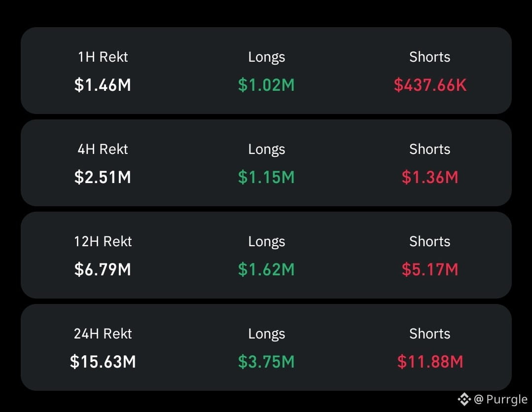Click the 24H Shorts value $11.88M
Screen dimensions: 532x412
pos(430,362)
